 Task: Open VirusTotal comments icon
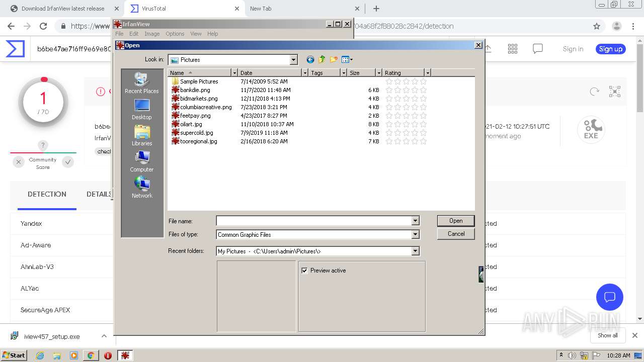click(538, 49)
